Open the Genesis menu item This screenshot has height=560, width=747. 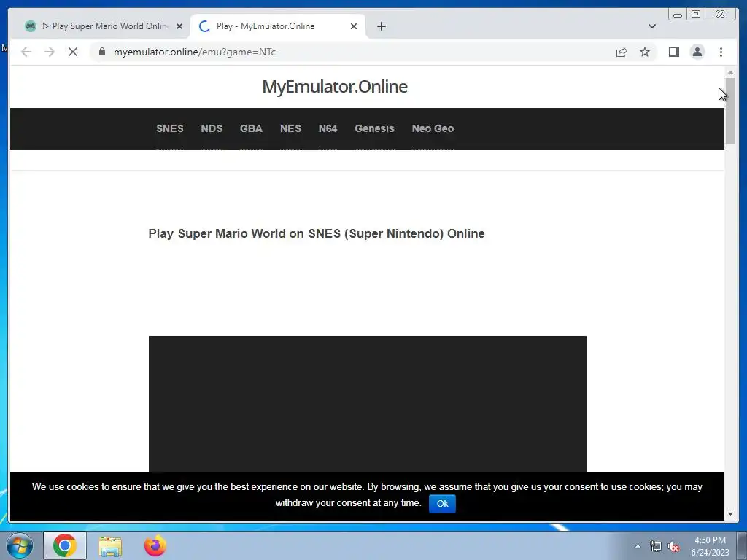(x=374, y=128)
